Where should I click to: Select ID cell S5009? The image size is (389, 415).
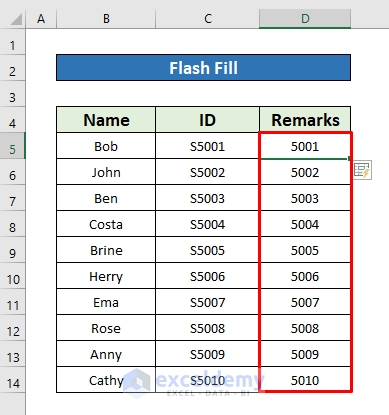[x=207, y=354]
